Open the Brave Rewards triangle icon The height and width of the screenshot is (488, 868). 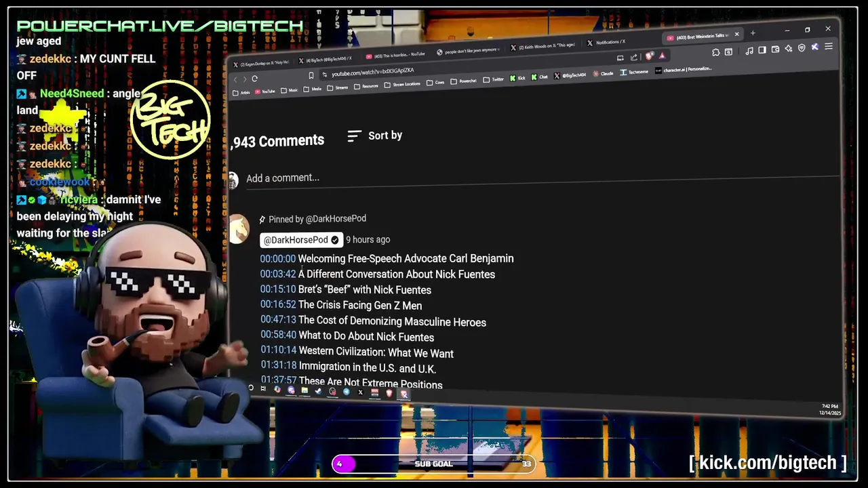click(662, 56)
